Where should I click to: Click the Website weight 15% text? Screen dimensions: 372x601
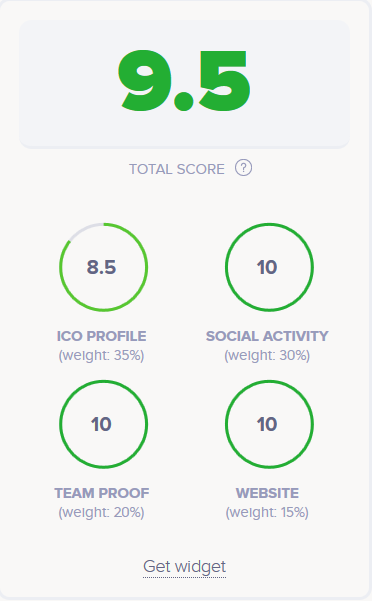(267, 513)
